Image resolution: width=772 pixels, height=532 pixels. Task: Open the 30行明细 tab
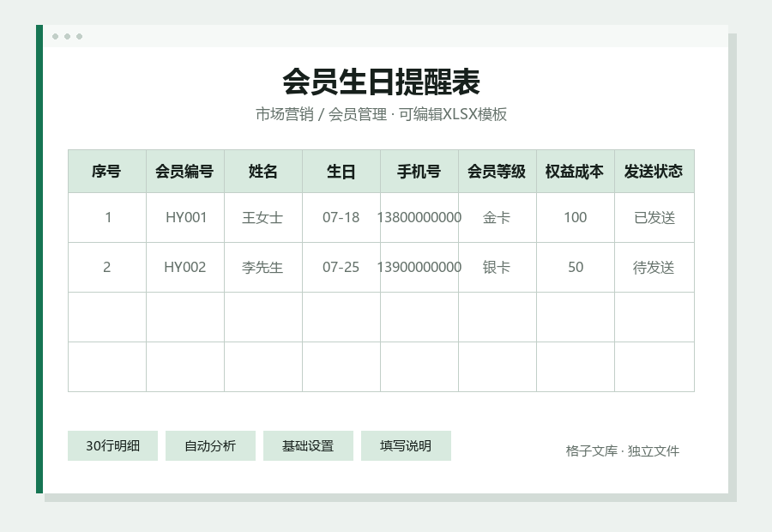coord(112,446)
